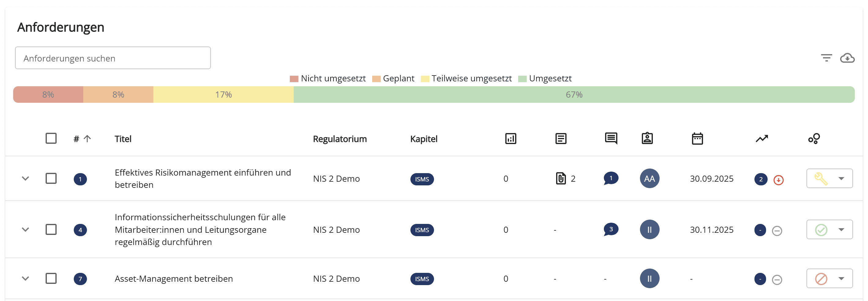Click the AA assignee avatar

pos(649,178)
